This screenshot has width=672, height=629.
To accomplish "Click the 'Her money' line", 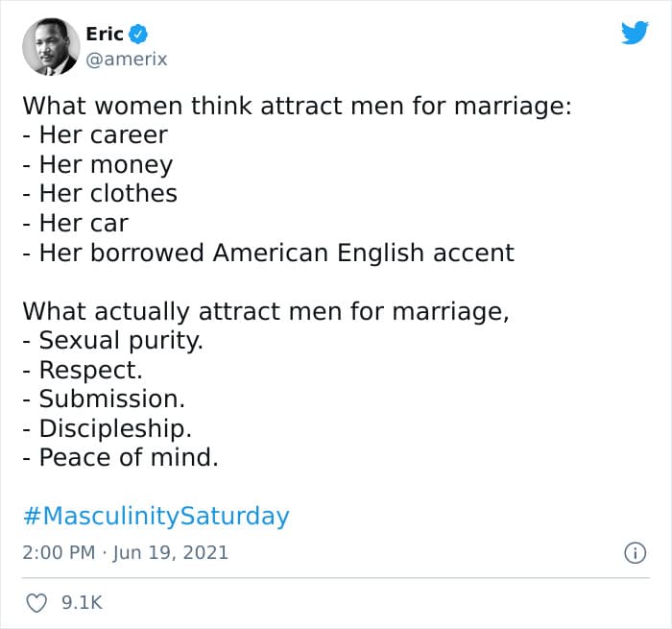I will [x=98, y=165].
